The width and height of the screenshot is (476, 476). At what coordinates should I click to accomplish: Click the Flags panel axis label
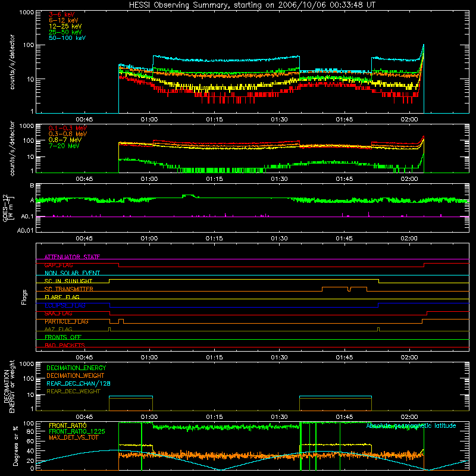(x=24, y=297)
